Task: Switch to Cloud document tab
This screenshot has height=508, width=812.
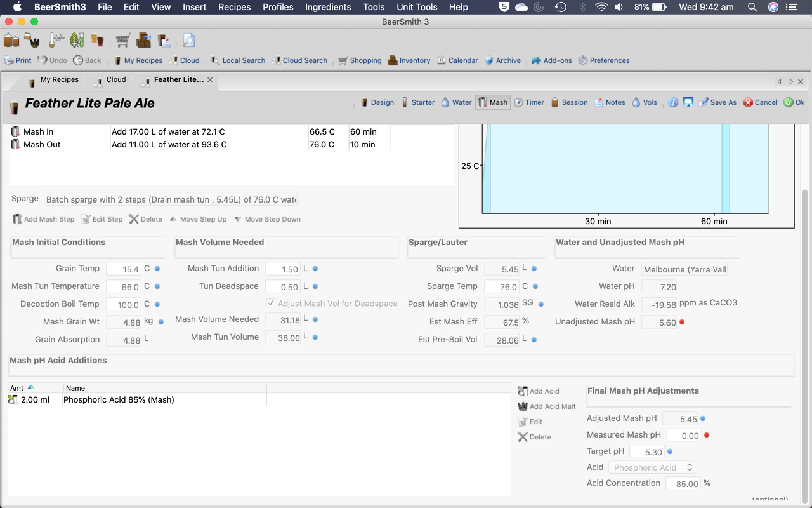Action: point(110,80)
